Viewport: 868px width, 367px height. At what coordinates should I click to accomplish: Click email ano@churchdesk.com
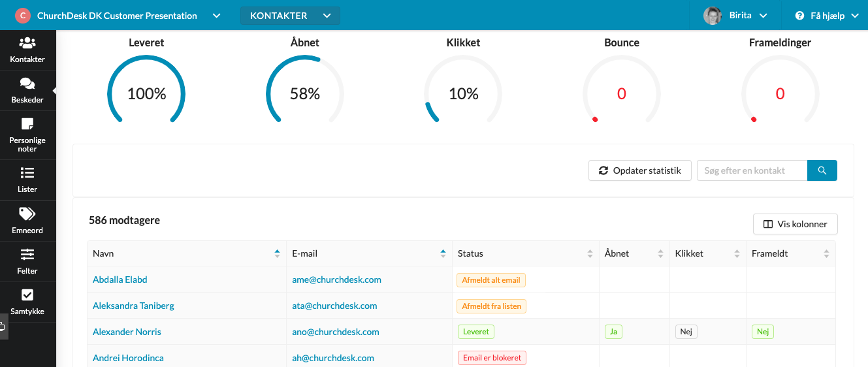pyautogui.click(x=336, y=332)
